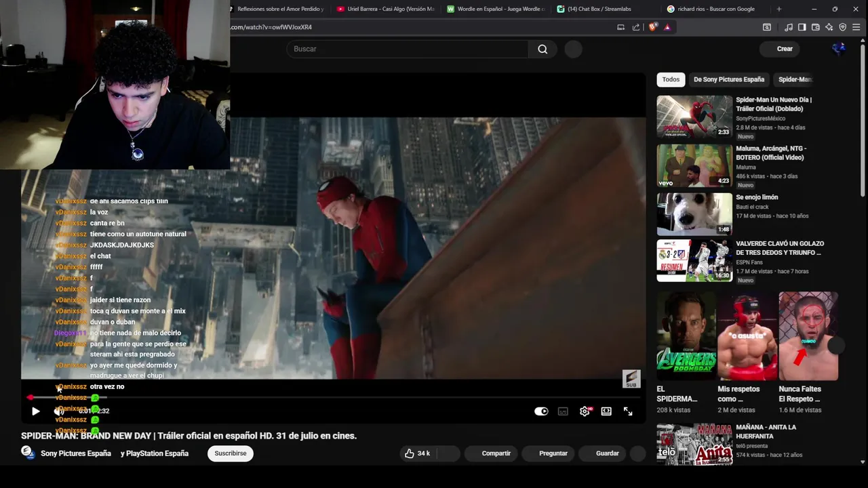Open the Brave Shields lion icon
Screen dimensions: 868x488
[653, 27]
